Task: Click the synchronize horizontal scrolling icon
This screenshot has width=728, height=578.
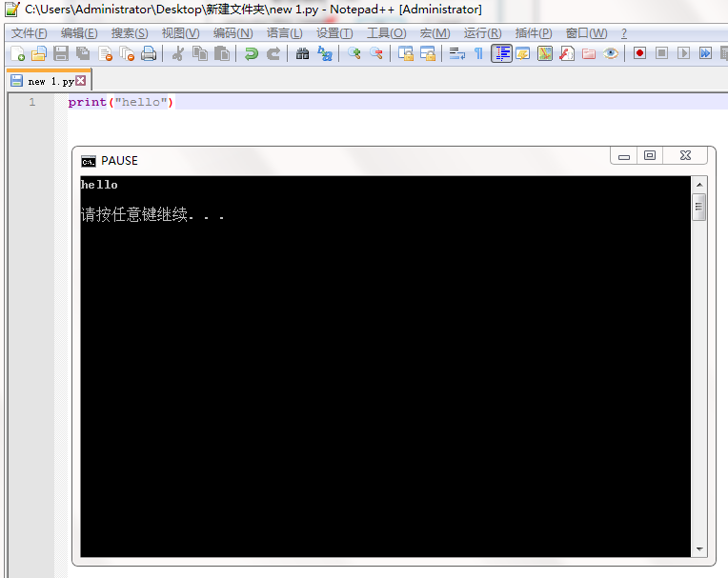Action: click(428, 54)
